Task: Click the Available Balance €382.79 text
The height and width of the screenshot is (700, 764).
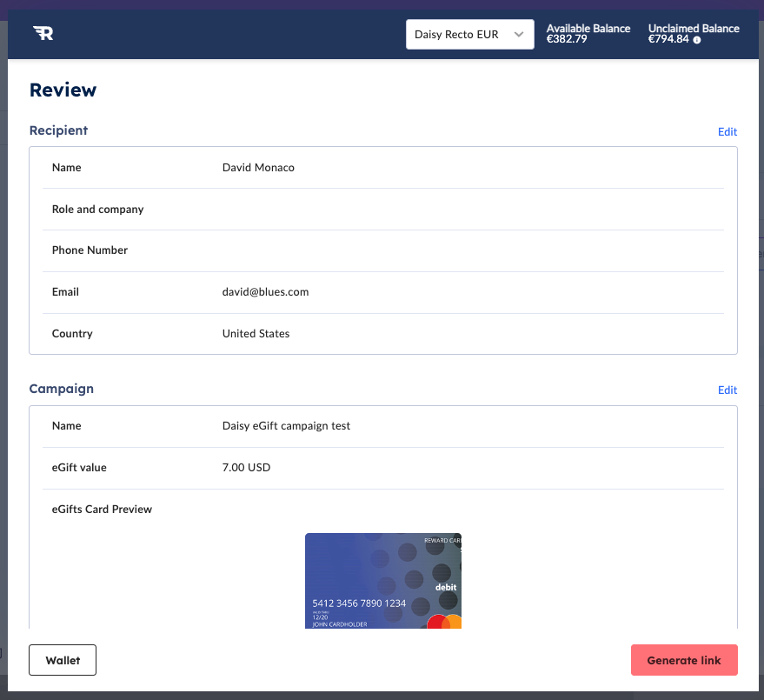Action: [x=588, y=34]
